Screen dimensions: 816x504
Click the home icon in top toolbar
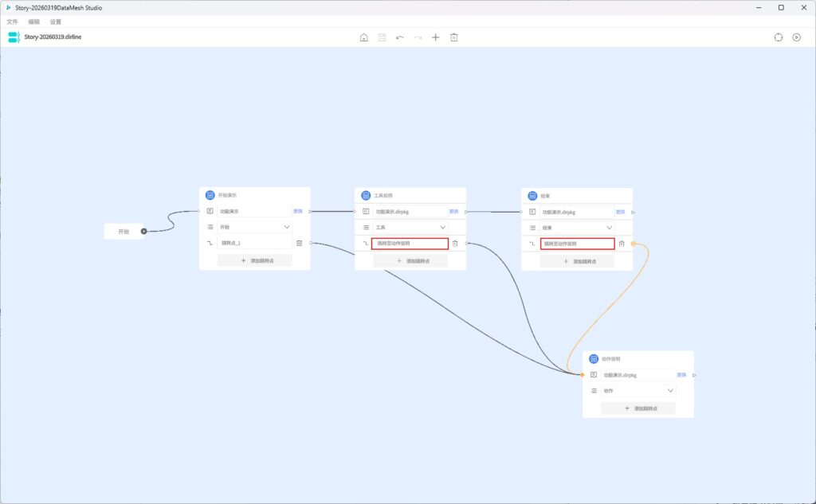[x=363, y=37]
